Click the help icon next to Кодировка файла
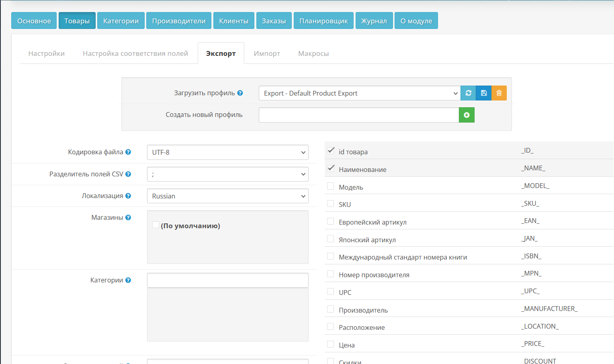The width and height of the screenshot is (614, 364). coord(128,152)
